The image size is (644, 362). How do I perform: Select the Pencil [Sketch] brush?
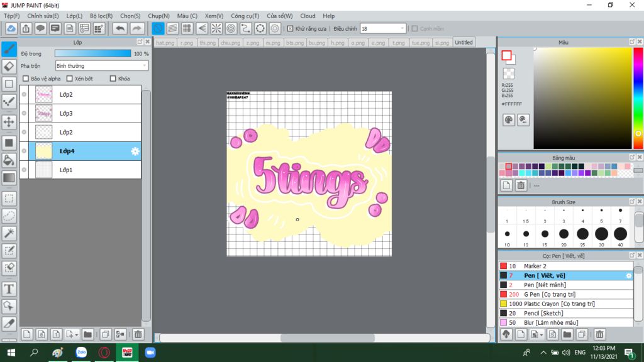point(566,313)
